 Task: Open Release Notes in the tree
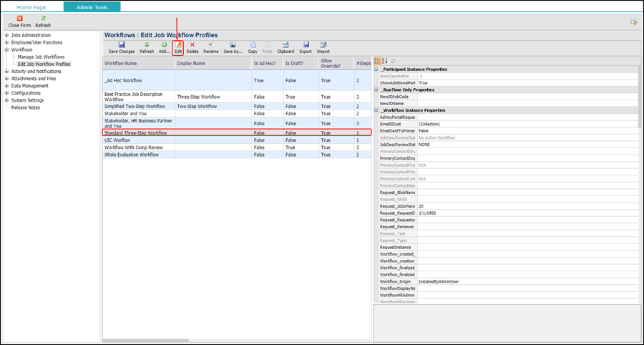(x=26, y=107)
